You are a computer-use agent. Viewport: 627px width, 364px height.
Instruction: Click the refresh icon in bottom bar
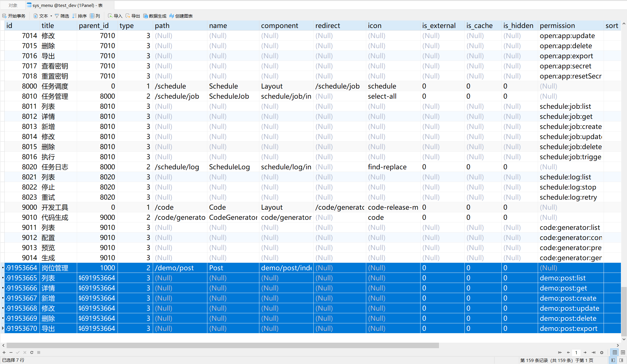pos(32,352)
